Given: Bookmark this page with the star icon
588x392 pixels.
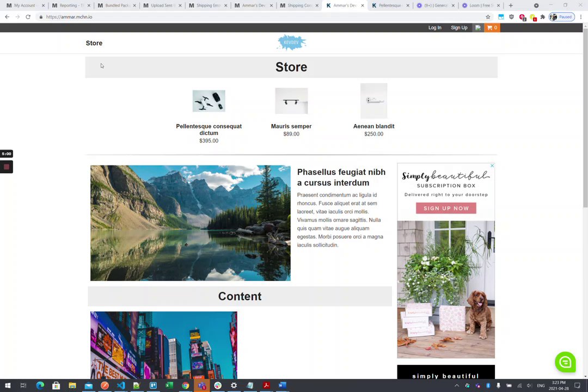Looking at the screenshot, I should point(488,17).
